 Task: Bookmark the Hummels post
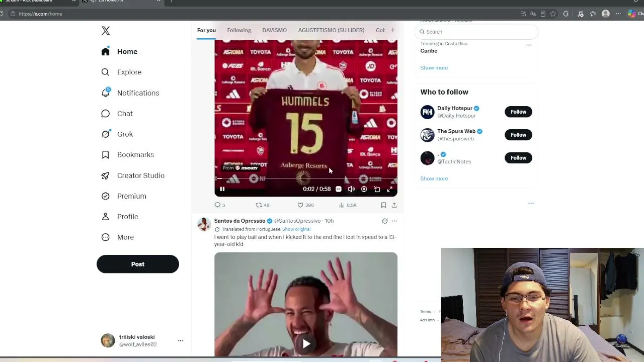[383, 205]
